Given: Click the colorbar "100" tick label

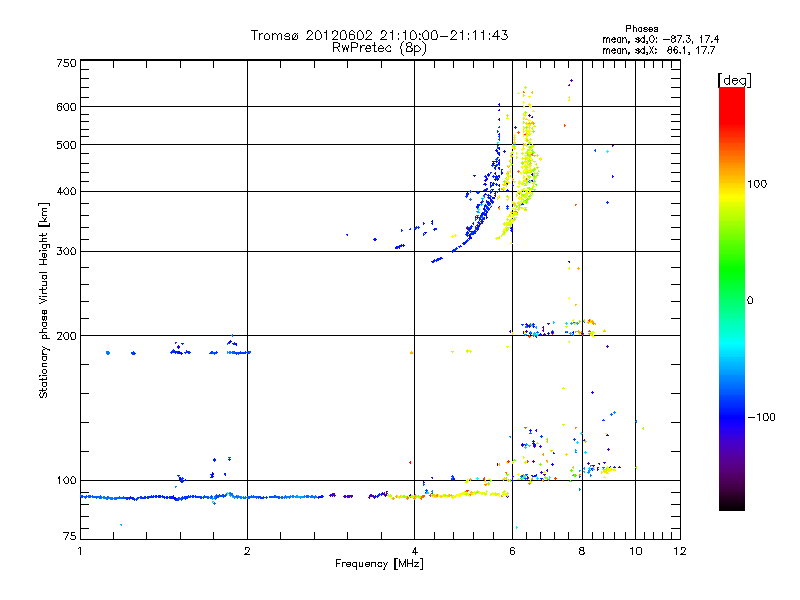Looking at the screenshot, I should 757,184.
